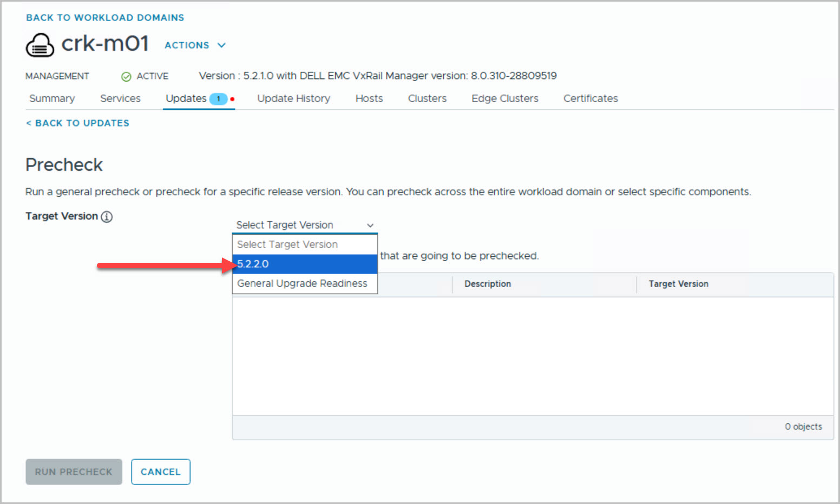Switch to the Summary tab

[52, 98]
